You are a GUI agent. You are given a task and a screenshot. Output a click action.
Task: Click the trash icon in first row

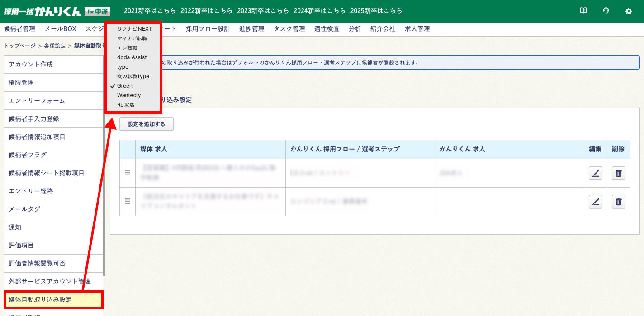[619, 173]
